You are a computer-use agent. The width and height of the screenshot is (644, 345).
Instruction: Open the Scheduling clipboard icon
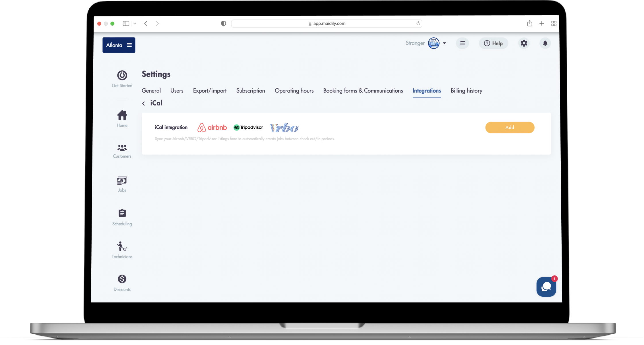tap(122, 213)
